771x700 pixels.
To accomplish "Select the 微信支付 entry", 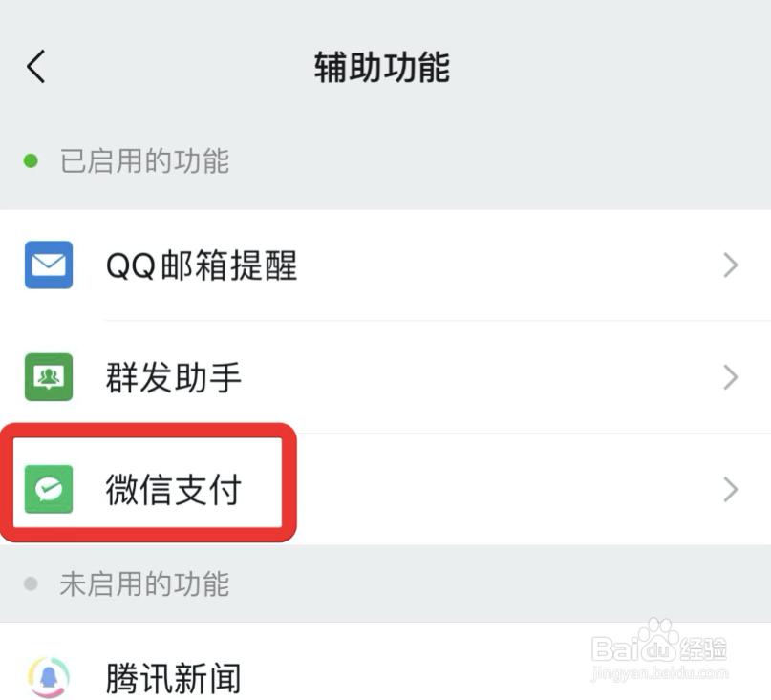I will (386, 490).
